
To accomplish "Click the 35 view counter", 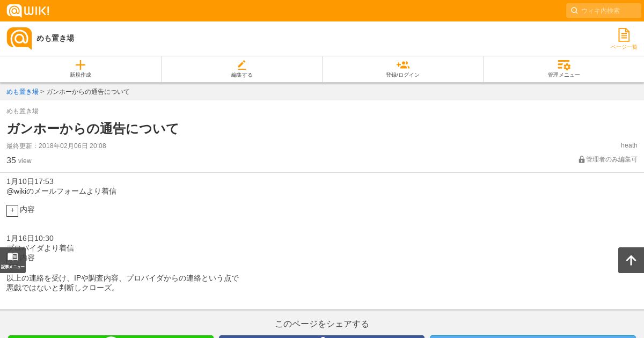I will click(x=19, y=160).
